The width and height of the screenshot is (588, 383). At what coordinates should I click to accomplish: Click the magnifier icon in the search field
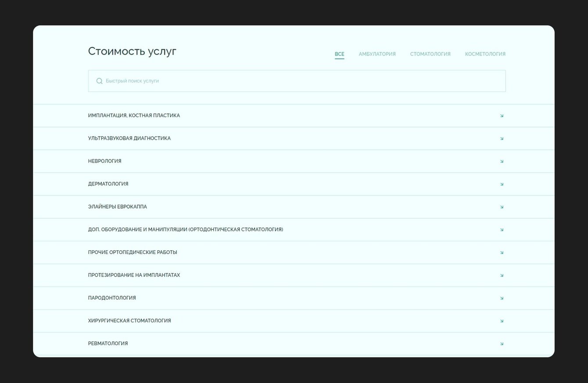click(x=99, y=81)
